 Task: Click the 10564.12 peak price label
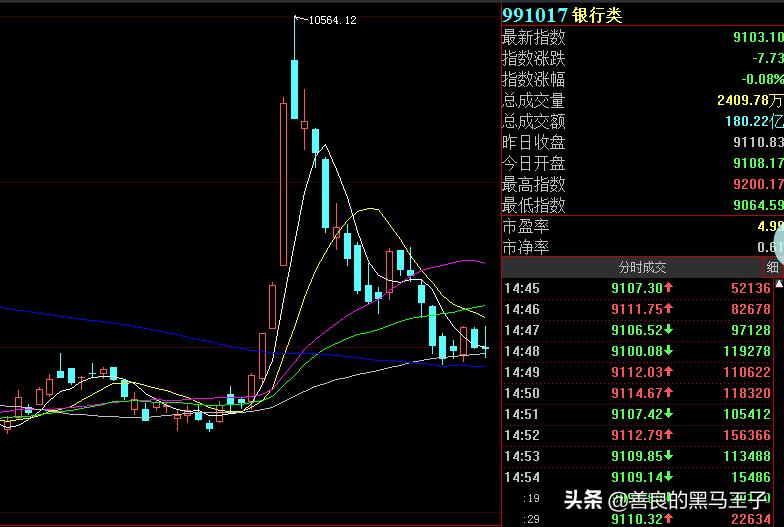tap(332, 20)
